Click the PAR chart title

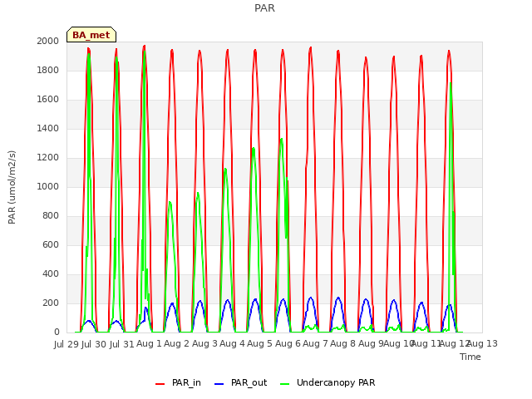click(264, 7)
